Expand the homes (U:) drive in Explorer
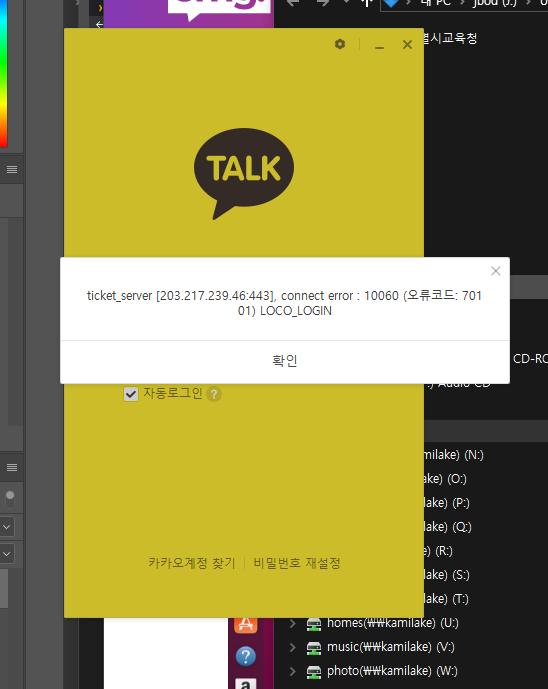The width and height of the screenshot is (548, 689). tap(293, 623)
